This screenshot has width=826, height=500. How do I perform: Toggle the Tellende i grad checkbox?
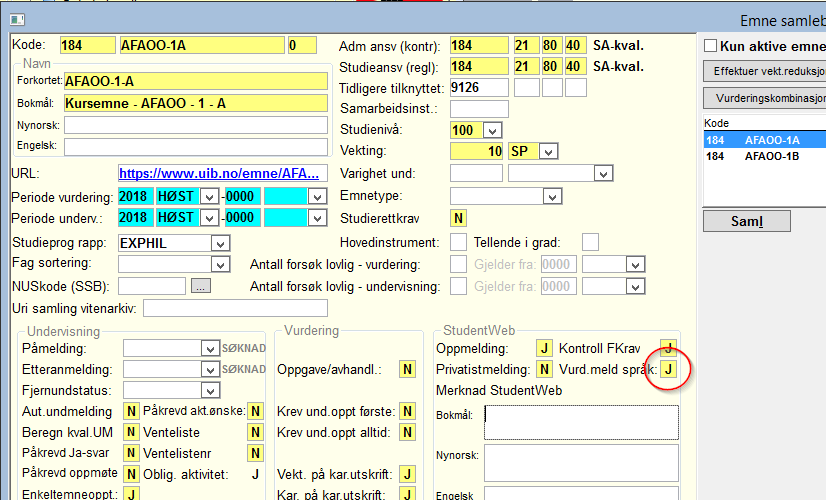coord(591,242)
